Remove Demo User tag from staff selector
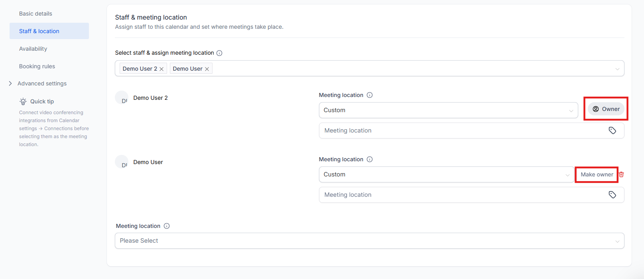This screenshot has width=644, height=279. pos(207,69)
